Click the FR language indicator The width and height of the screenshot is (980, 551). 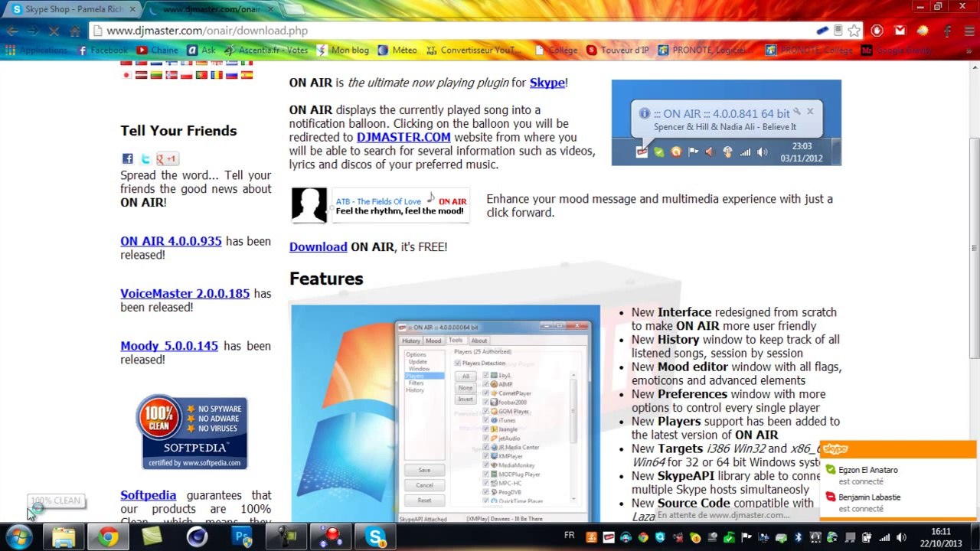click(569, 535)
